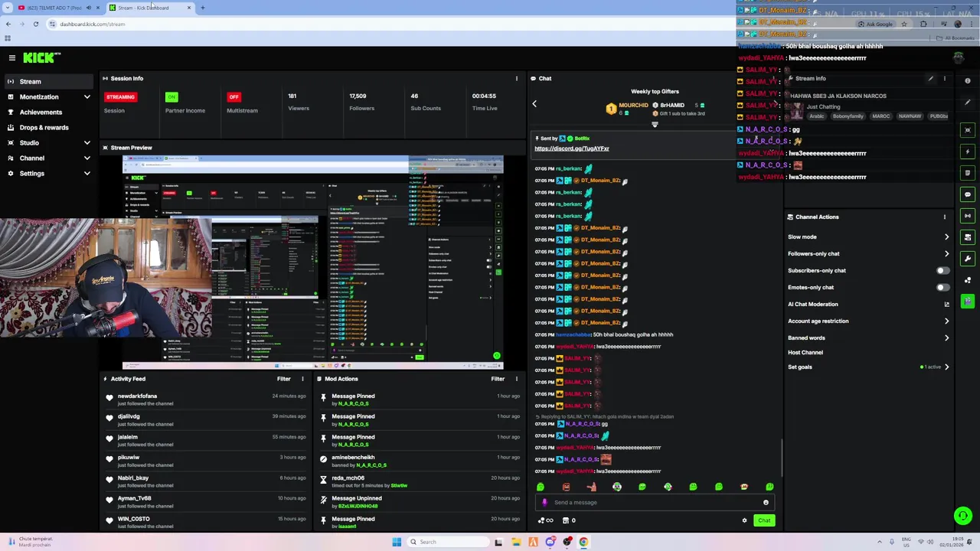Click the red STREAMING session badge

pyautogui.click(x=121, y=97)
